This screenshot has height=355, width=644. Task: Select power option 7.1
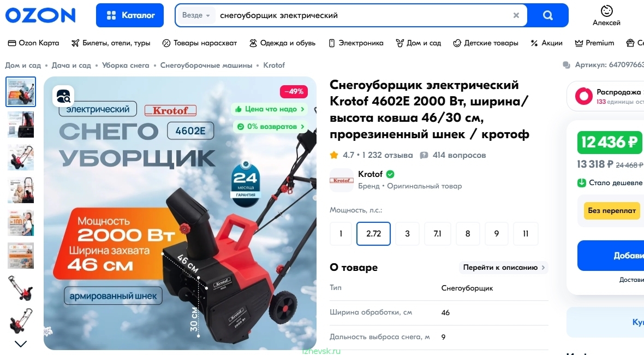pos(437,233)
